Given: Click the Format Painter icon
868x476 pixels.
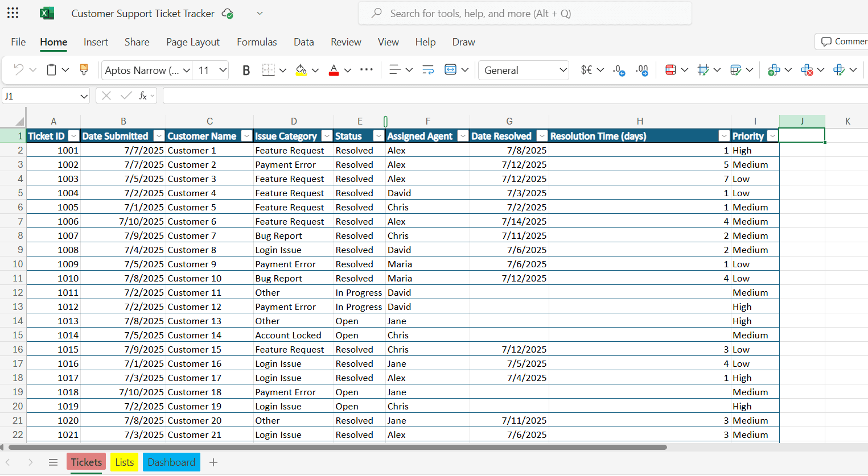Looking at the screenshot, I should (84, 69).
